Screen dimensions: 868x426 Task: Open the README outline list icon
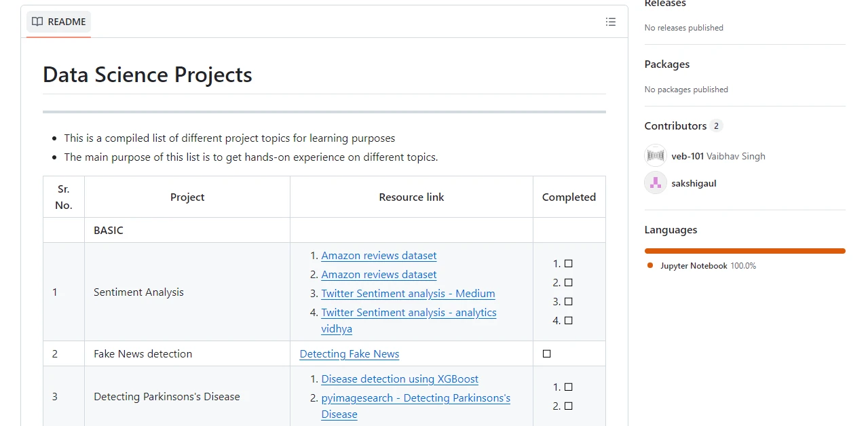coord(611,22)
